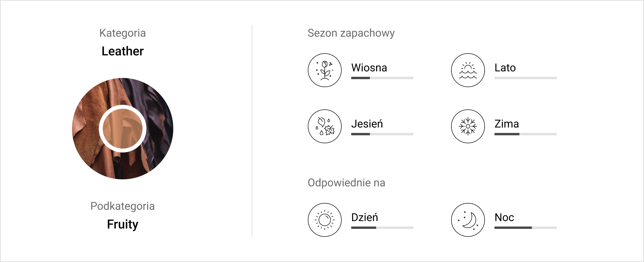
Task: Click the Noc moon icon
Action: (x=468, y=220)
